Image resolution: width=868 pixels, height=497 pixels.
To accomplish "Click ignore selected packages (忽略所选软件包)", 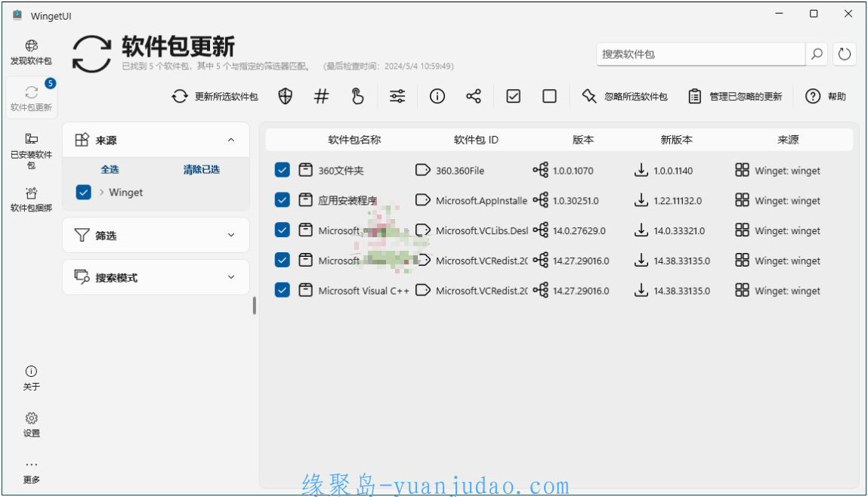I will pyautogui.click(x=625, y=96).
